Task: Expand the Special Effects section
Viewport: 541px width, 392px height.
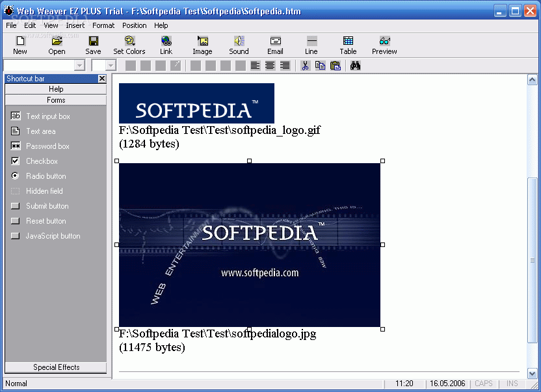Action: pos(56,367)
